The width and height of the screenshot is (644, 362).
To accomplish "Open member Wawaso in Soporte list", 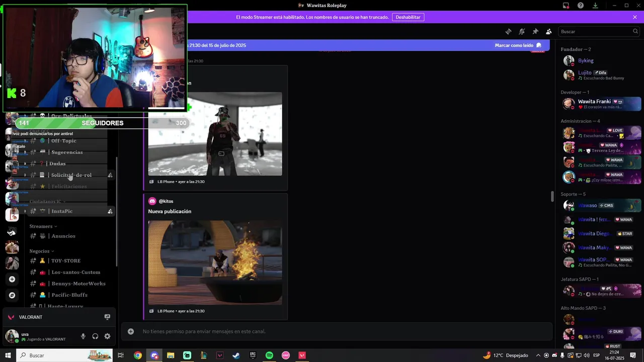I will pyautogui.click(x=601, y=205).
